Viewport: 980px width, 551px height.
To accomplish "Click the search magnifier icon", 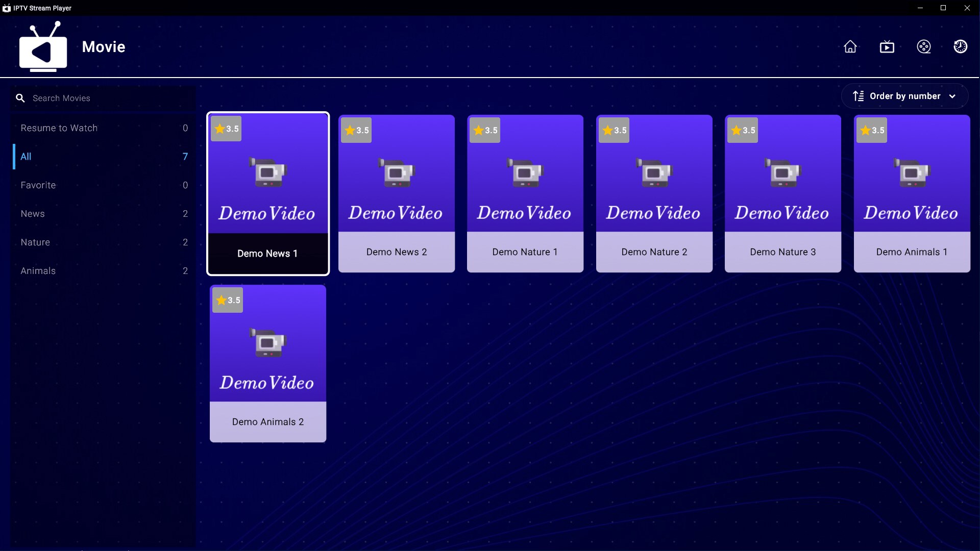I will pos(20,98).
